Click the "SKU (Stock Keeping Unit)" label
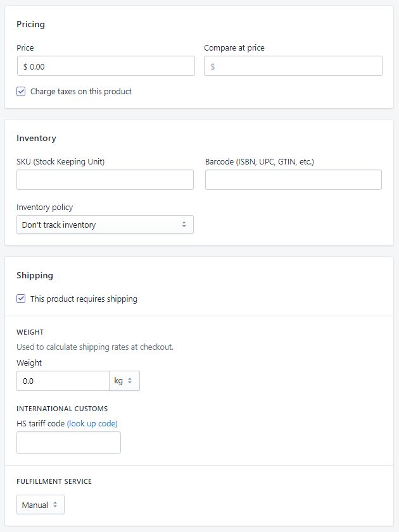Viewport: 399px width, 532px height. [61, 161]
